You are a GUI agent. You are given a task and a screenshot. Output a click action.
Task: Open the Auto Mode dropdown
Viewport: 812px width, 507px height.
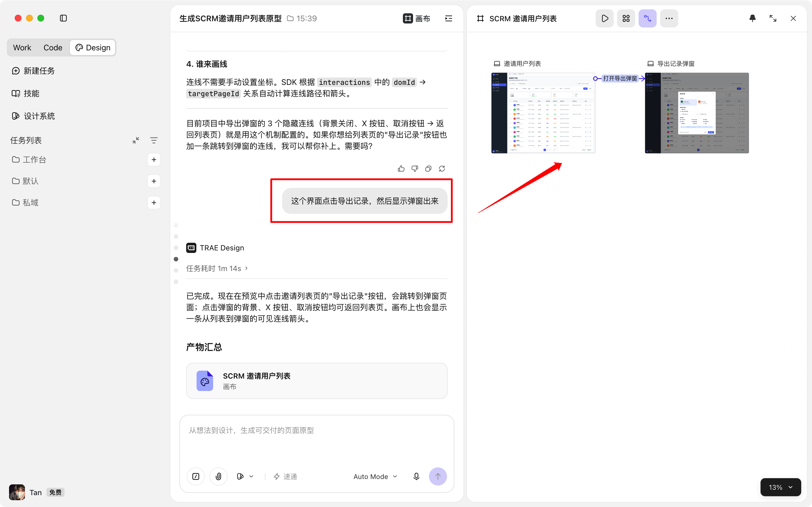[375, 476]
